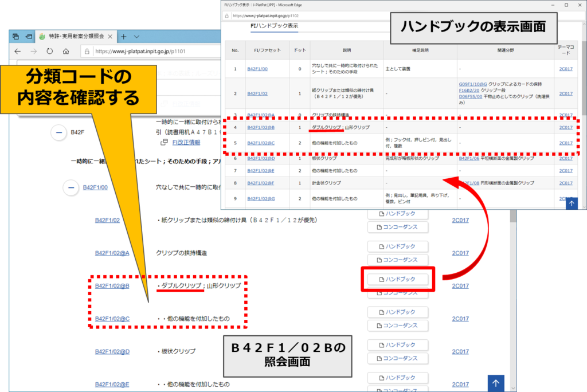Collapse the B42F tree node

point(58,132)
